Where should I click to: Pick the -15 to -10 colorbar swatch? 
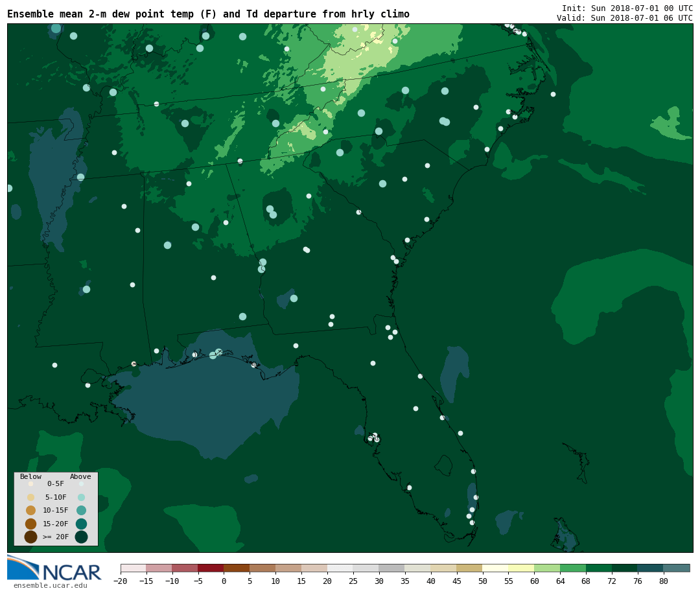click(159, 568)
